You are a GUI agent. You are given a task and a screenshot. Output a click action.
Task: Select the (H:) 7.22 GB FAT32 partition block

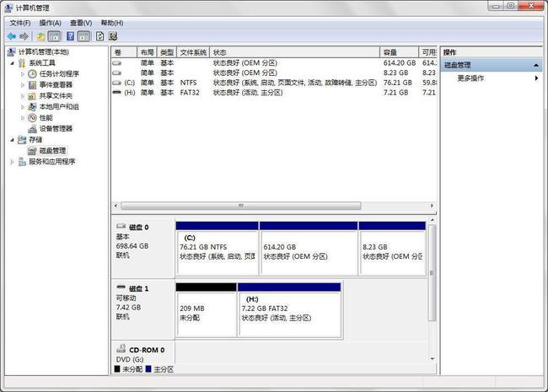(289, 310)
